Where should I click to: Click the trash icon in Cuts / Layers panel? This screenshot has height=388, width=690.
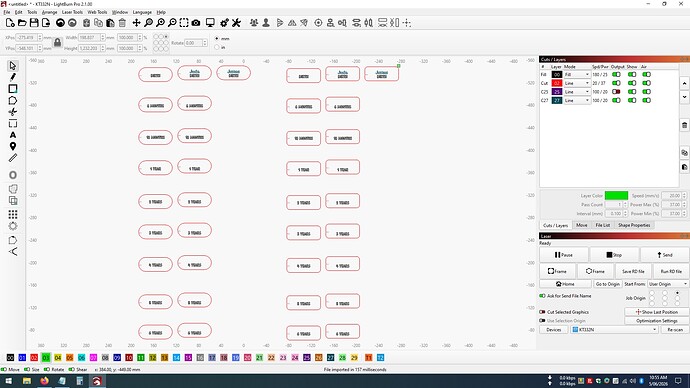[x=684, y=125]
